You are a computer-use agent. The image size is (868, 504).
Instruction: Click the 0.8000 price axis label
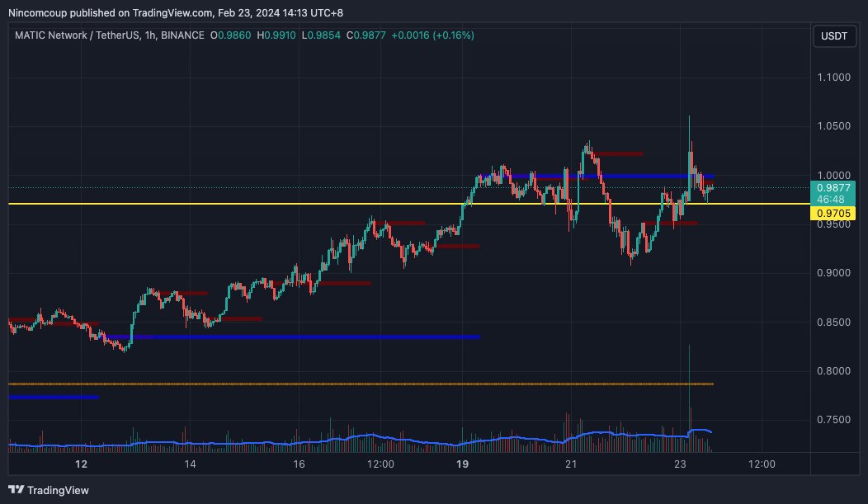point(833,370)
